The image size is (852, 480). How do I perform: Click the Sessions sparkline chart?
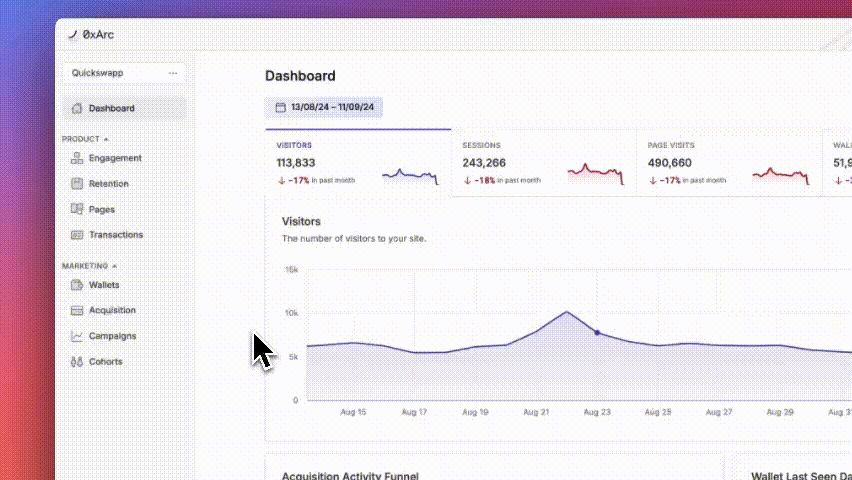(x=596, y=174)
